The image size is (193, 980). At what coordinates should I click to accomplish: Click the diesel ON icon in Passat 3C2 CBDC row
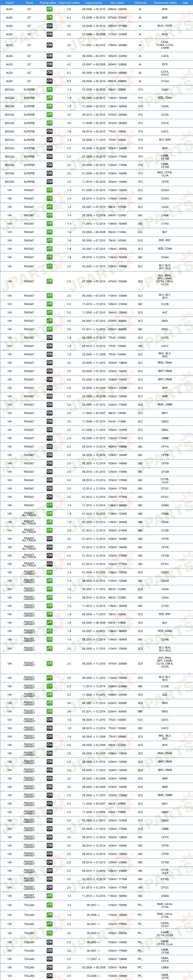point(50,421)
